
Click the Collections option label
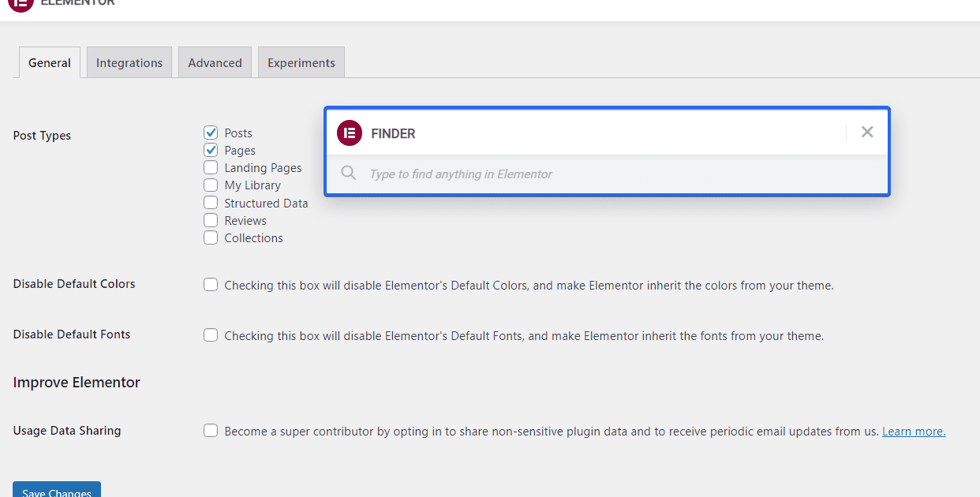[253, 238]
